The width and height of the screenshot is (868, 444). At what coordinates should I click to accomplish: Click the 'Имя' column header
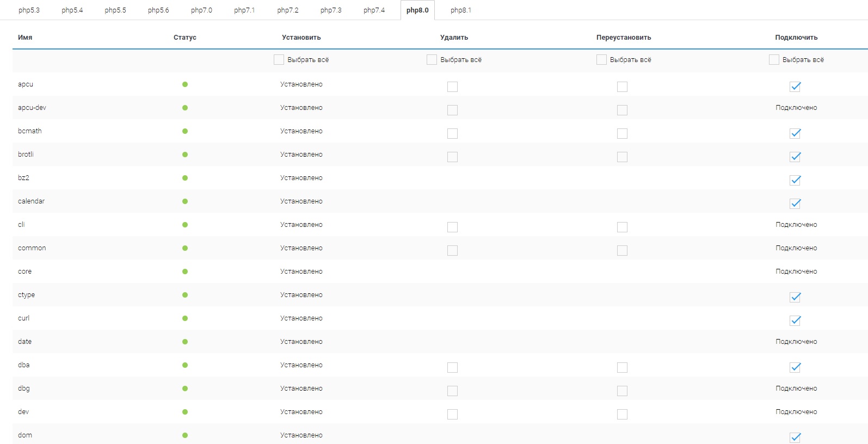[25, 38]
